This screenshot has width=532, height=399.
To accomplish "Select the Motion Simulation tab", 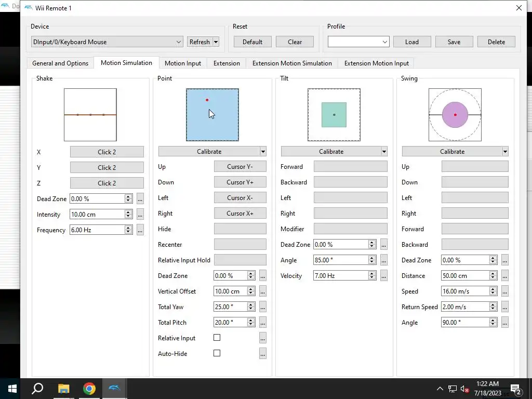I will (x=126, y=63).
